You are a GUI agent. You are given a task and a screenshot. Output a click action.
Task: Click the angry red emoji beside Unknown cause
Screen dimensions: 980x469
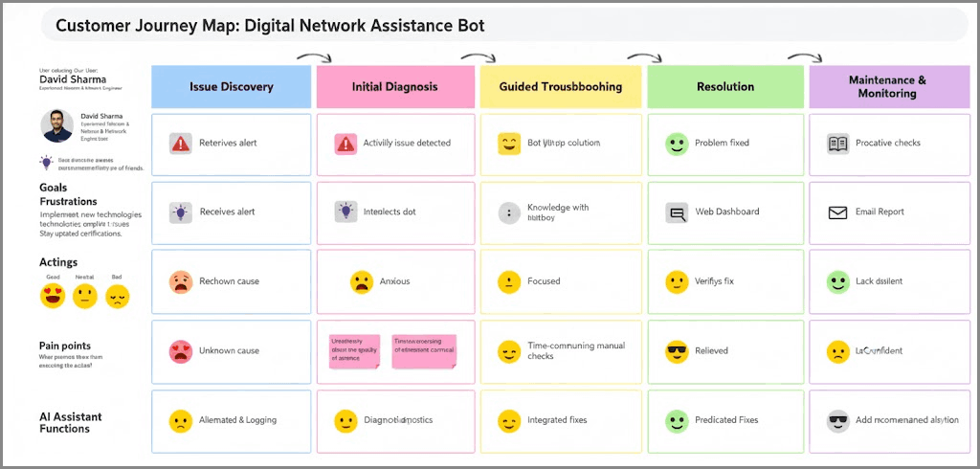coord(180,351)
